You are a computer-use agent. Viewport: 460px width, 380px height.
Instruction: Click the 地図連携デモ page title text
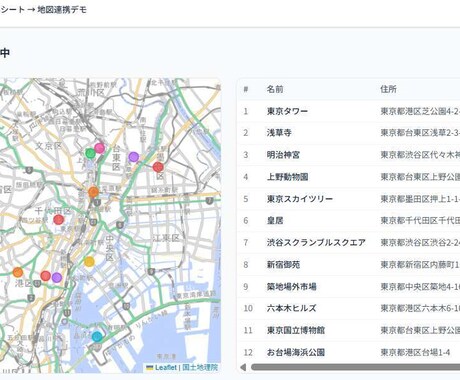[62, 10]
